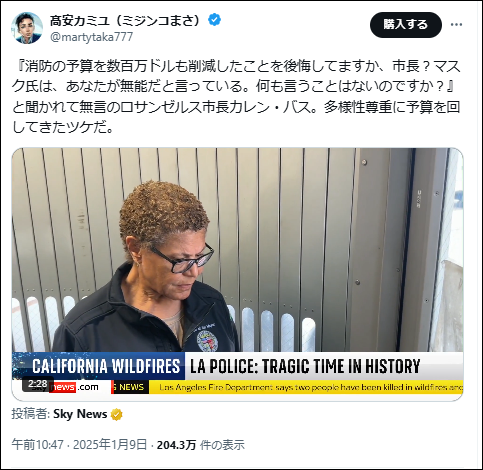Click the yellow Los Angeles Fire Department ticker

coord(306,387)
